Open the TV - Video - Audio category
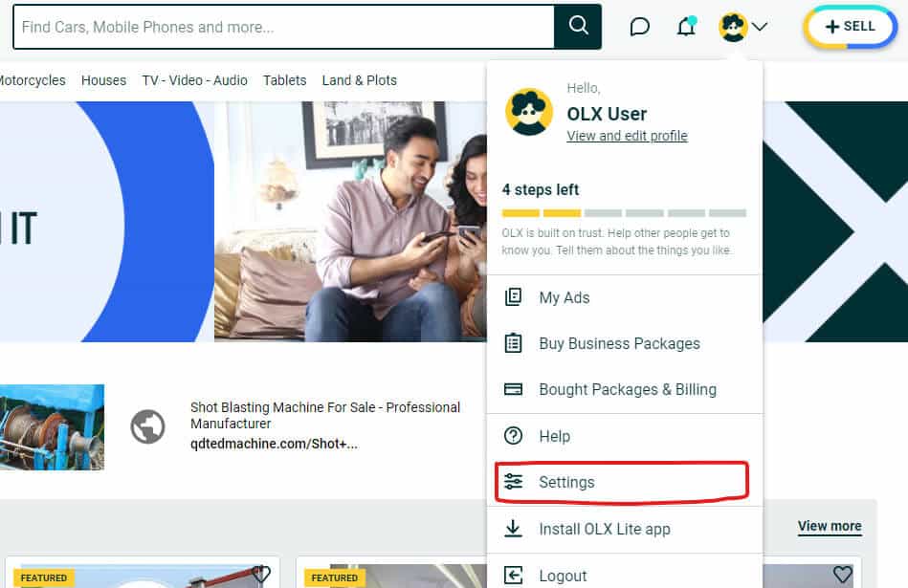The width and height of the screenshot is (908, 588). [194, 80]
